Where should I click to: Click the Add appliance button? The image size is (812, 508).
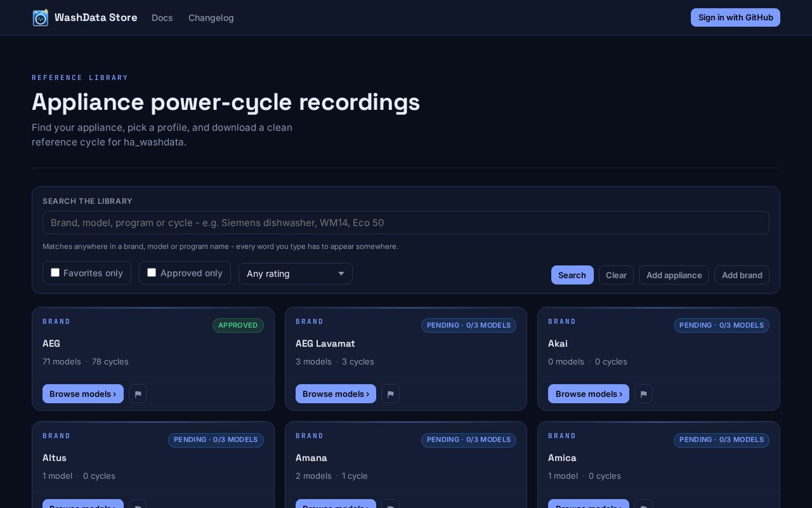point(674,275)
